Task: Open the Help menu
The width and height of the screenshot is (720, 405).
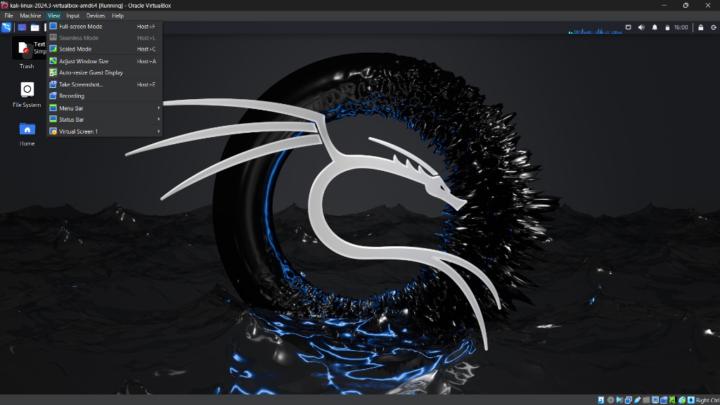Action: point(118,16)
